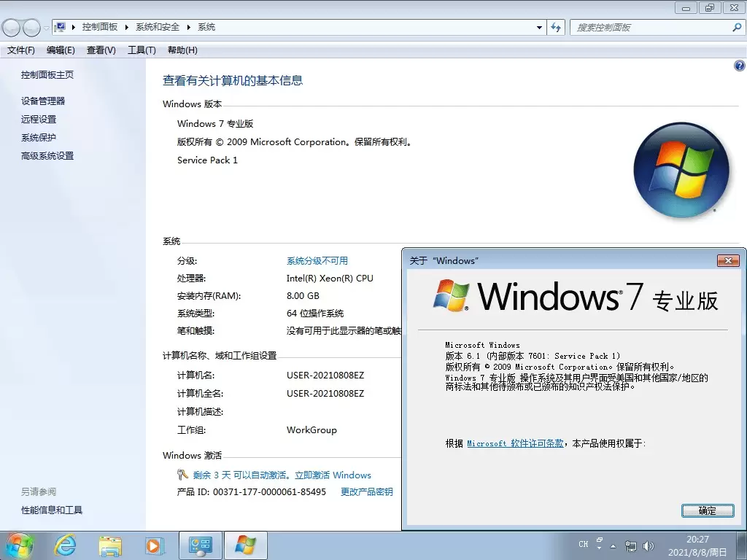Screen dimensions: 747x560
Task: Click the computer icon in address bar
Action: tap(60, 27)
